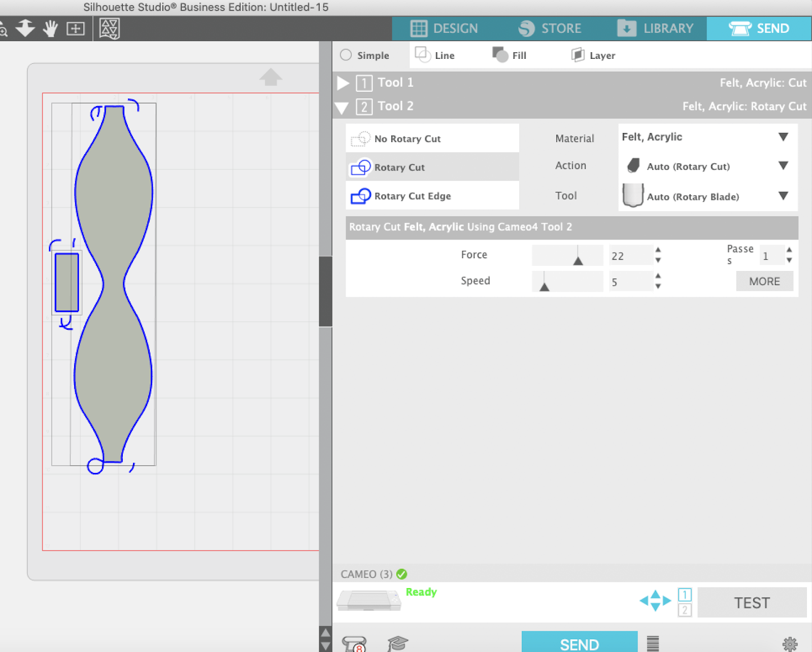Select the Simple send mode radio button
Image resolution: width=812 pixels, height=652 pixels.
pos(346,55)
